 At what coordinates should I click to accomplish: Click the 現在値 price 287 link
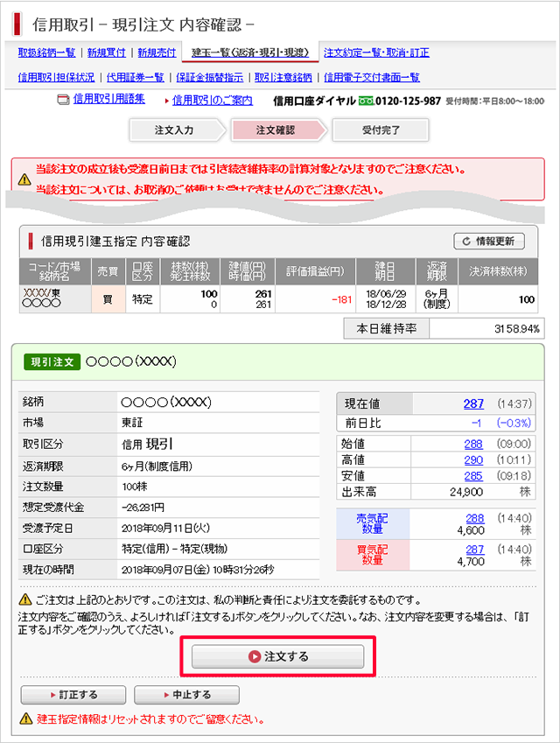tap(473, 404)
